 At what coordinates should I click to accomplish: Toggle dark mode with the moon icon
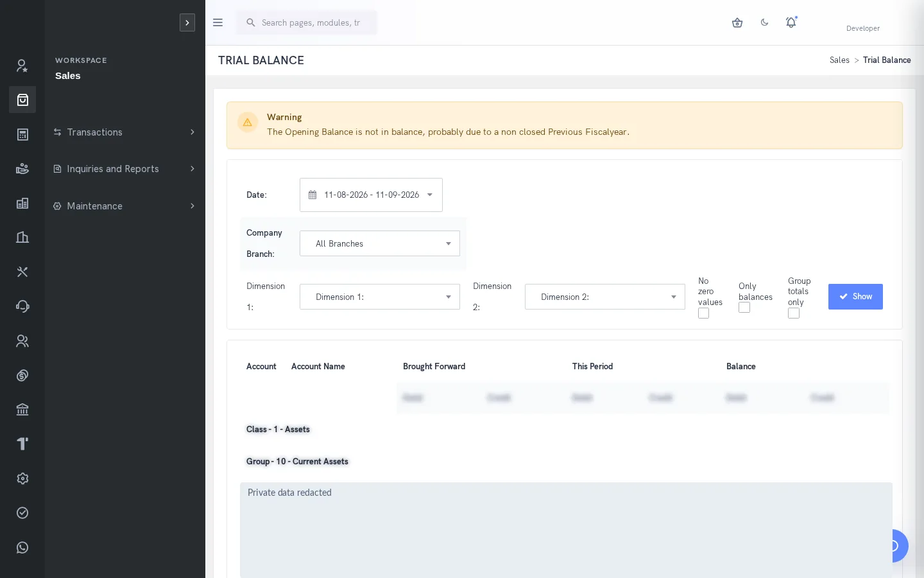coord(764,22)
